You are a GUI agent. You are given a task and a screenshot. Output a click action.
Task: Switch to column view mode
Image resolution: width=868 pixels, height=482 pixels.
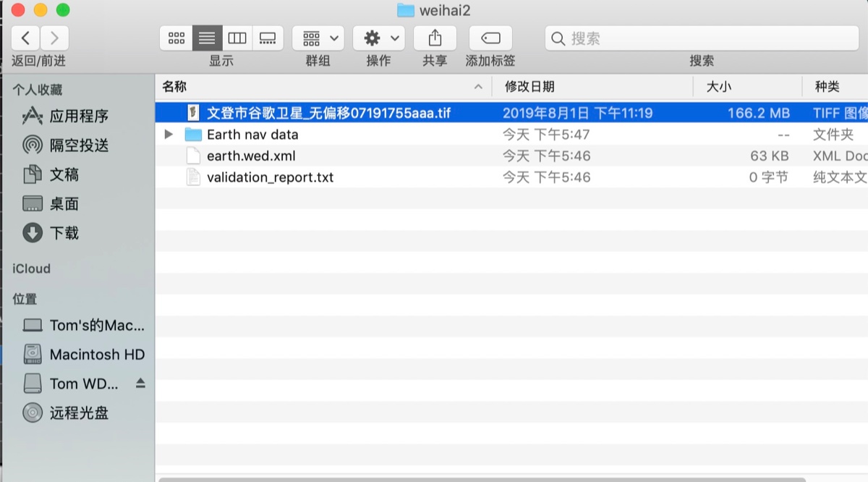click(x=237, y=38)
